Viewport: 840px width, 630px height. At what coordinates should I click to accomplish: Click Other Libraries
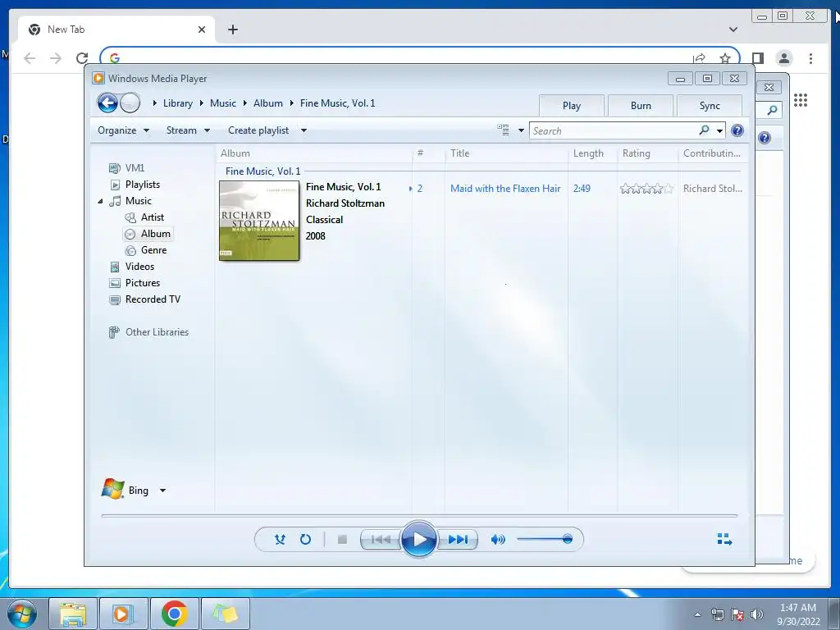[x=157, y=332]
